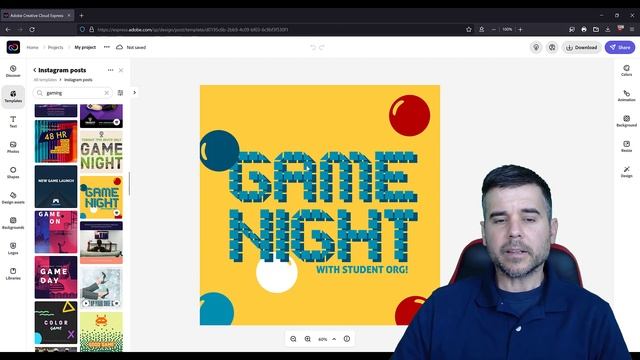Click the Share button
This screenshot has height=360, width=640.
(620, 47)
